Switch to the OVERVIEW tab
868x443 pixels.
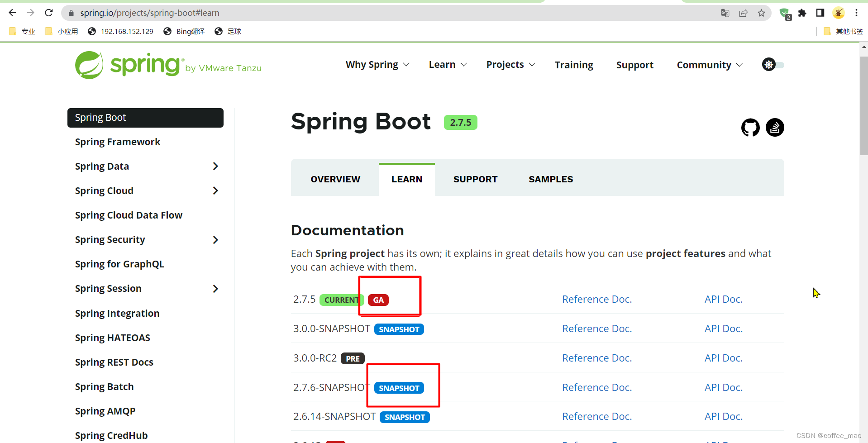(x=335, y=179)
